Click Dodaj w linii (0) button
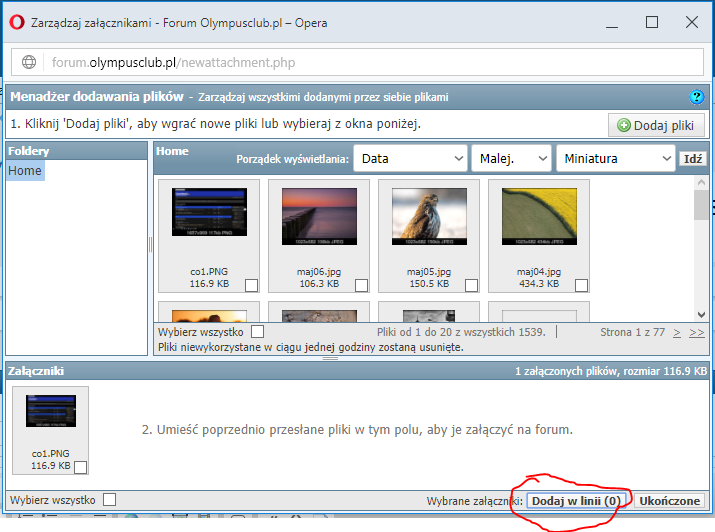 578,501
